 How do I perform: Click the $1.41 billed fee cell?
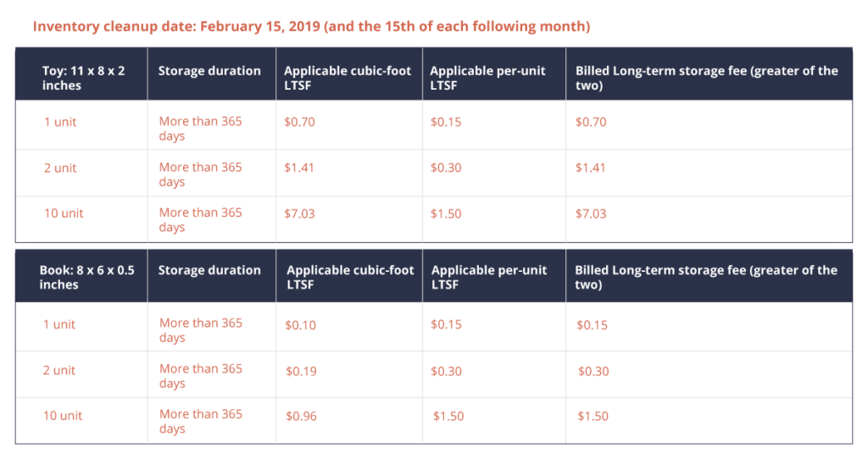coord(591,168)
